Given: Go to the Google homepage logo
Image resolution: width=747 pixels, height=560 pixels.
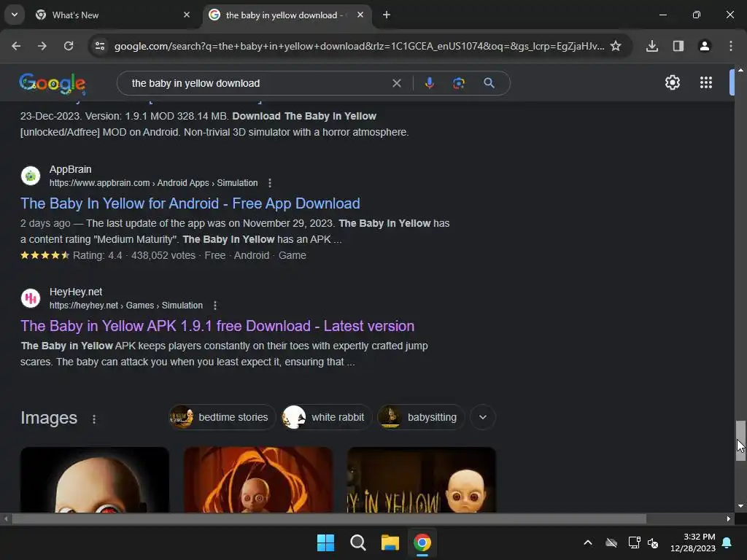Looking at the screenshot, I should [53, 84].
